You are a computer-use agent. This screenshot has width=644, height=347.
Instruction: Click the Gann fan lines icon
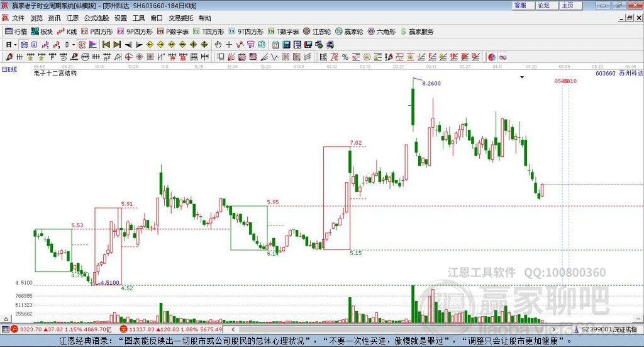231,57
